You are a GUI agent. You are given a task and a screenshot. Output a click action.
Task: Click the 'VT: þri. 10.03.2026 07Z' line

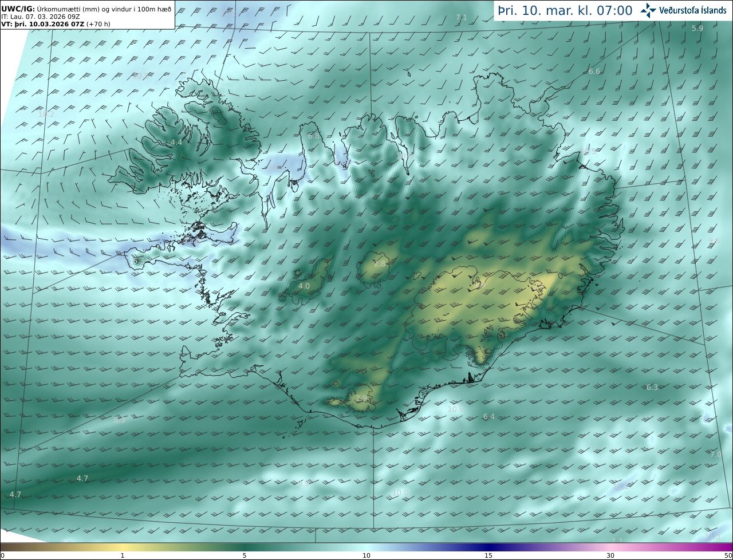click(x=56, y=24)
